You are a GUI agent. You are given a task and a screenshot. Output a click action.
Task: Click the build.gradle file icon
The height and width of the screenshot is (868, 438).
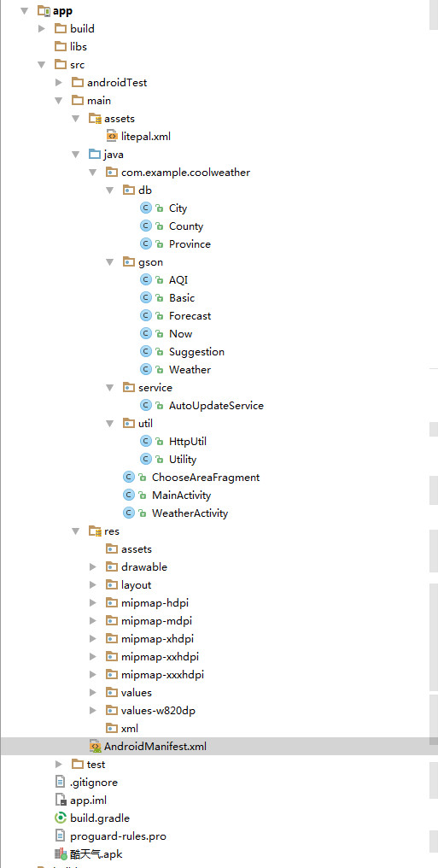pyautogui.click(x=61, y=818)
